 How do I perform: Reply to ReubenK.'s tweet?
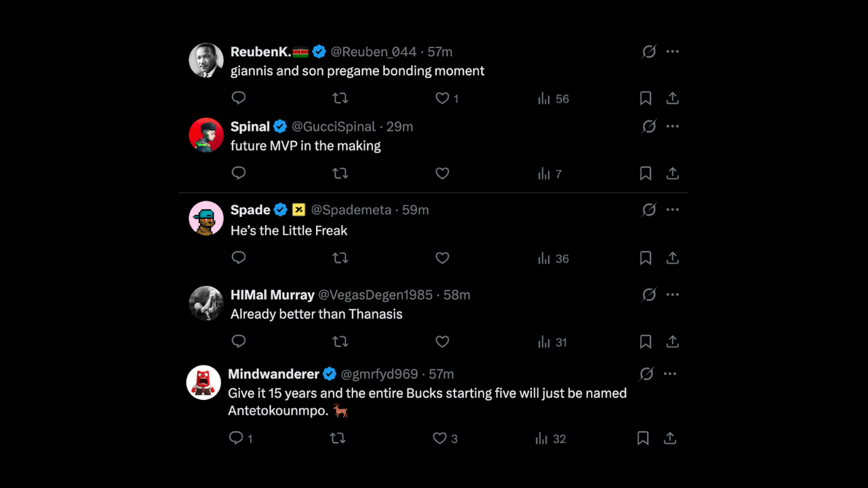239,98
